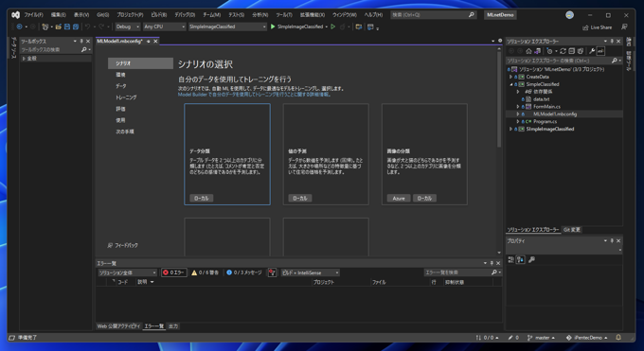
Task: Click the Property Pages wrench in Properties panel
Action: [531, 259]
